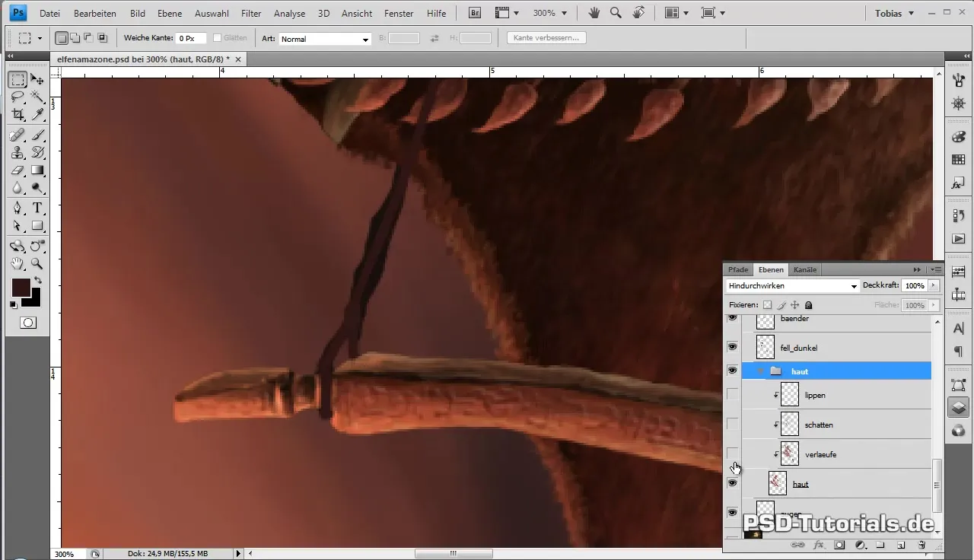Select the Eyedropper tool
Viewport: 974px width, 560px height.
point(37,114)
